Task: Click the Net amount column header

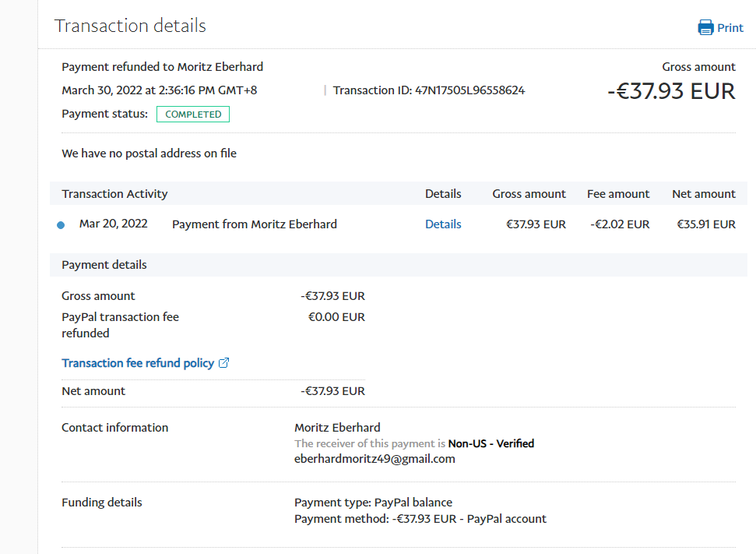Action: (703, 194)
